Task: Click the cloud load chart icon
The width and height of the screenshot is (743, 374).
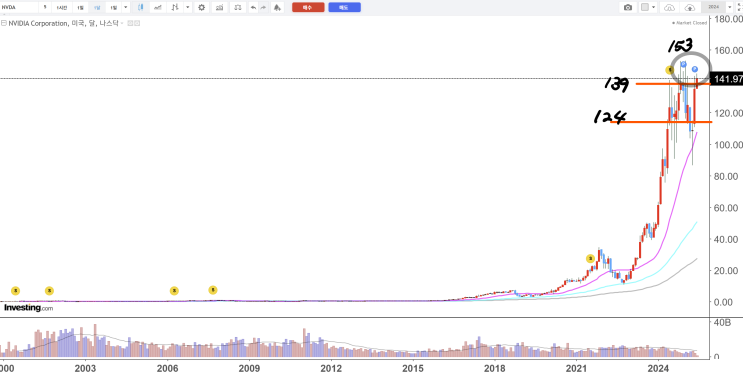Action: [669, 8]
